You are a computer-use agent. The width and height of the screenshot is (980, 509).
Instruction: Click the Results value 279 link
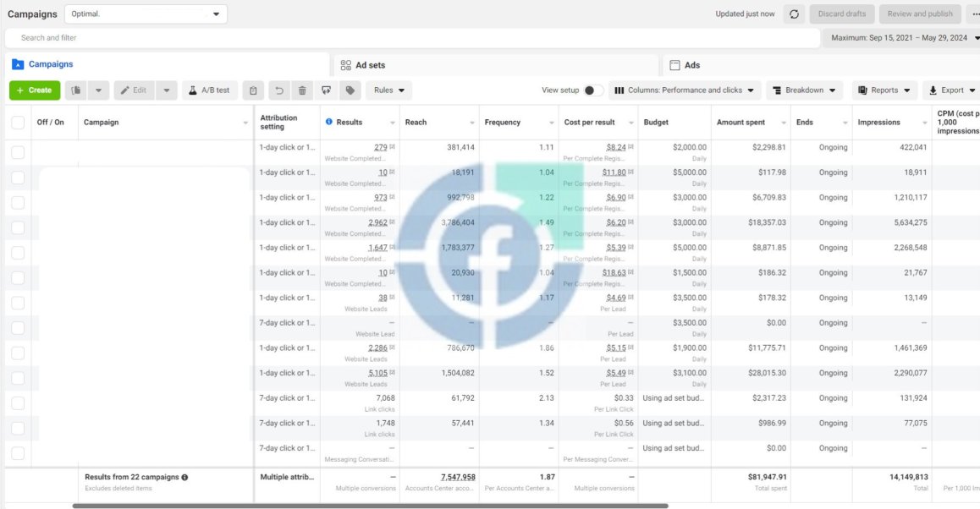coord(381,147)
